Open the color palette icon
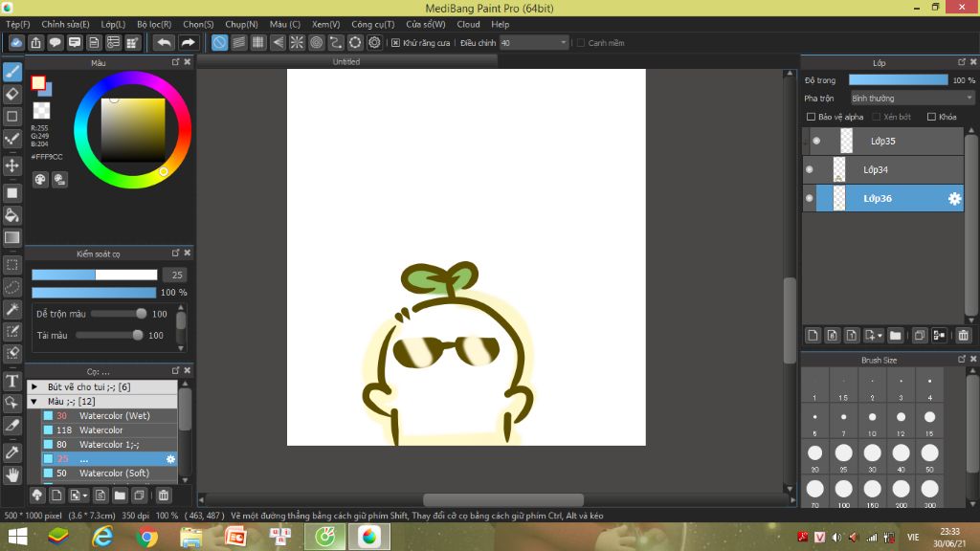 40,180
